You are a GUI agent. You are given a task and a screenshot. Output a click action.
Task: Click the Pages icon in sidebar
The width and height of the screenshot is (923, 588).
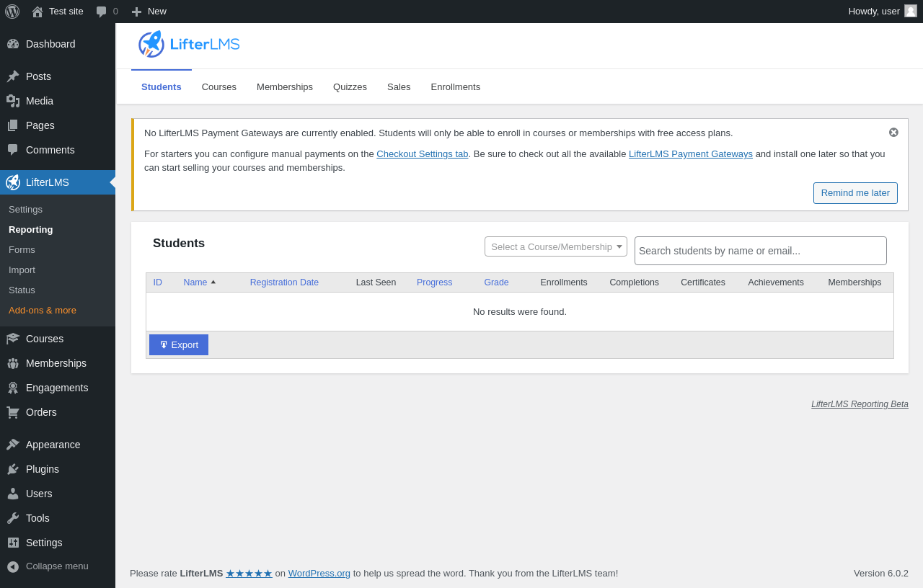pyautogui.click(x=13, y=125)
